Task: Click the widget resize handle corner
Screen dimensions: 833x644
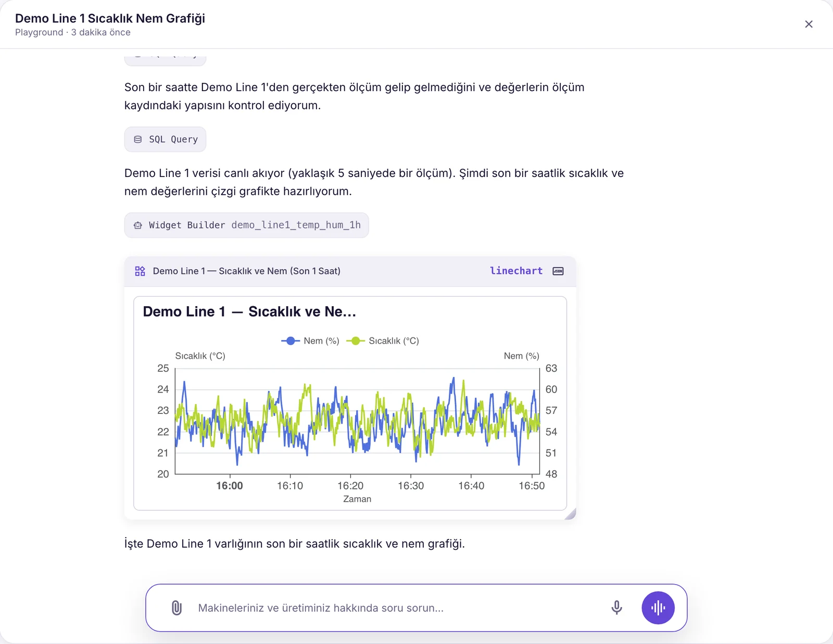Action: [x=571, y=514]
